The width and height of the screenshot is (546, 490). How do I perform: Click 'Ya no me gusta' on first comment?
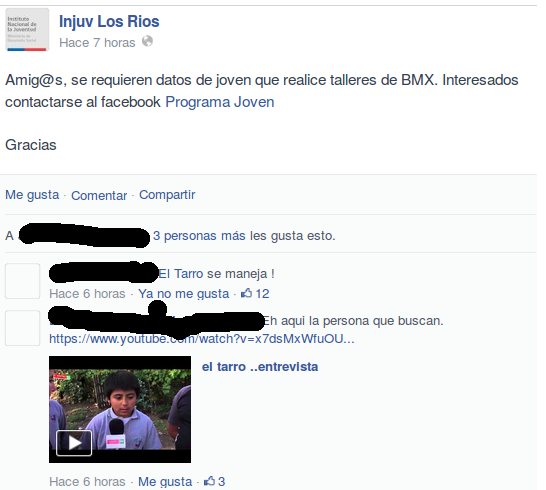coord(184,294)
